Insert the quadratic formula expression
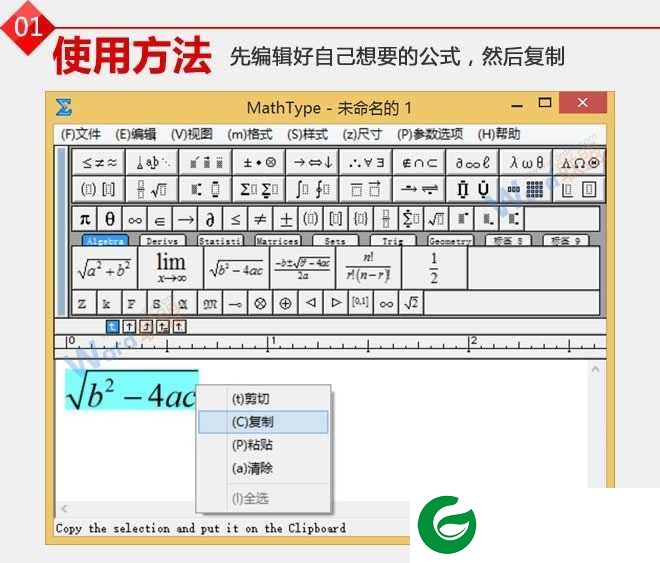The width and height of the screenshot is (660, 563). point(302,268)
